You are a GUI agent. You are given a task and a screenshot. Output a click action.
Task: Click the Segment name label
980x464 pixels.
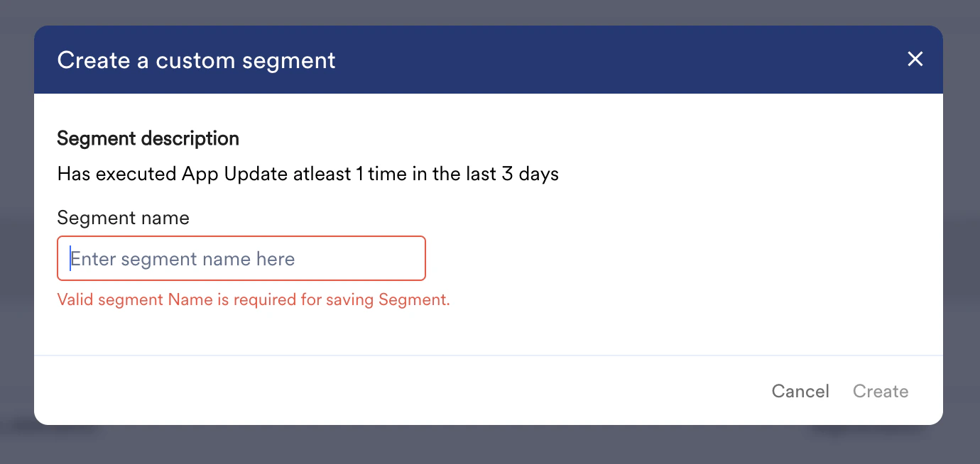[x=123, y=218]
